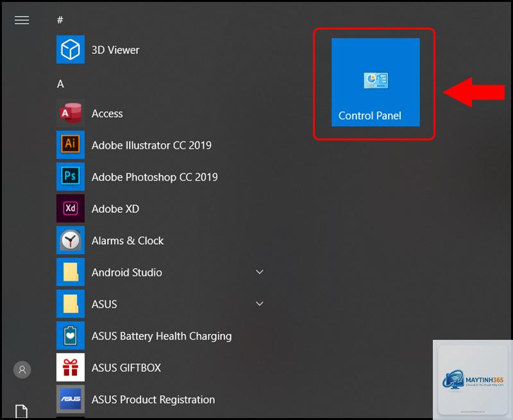Open the Documents icon in sidebar
513x420 pixels.
22,411
